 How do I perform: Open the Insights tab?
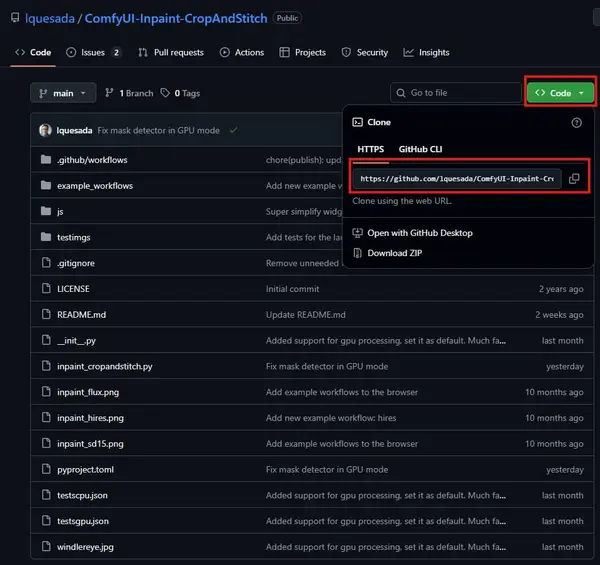(426, 52)
